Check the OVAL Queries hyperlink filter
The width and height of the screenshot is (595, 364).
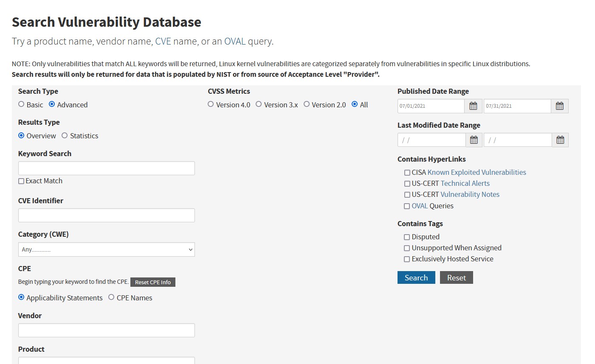tap(407, 206)
